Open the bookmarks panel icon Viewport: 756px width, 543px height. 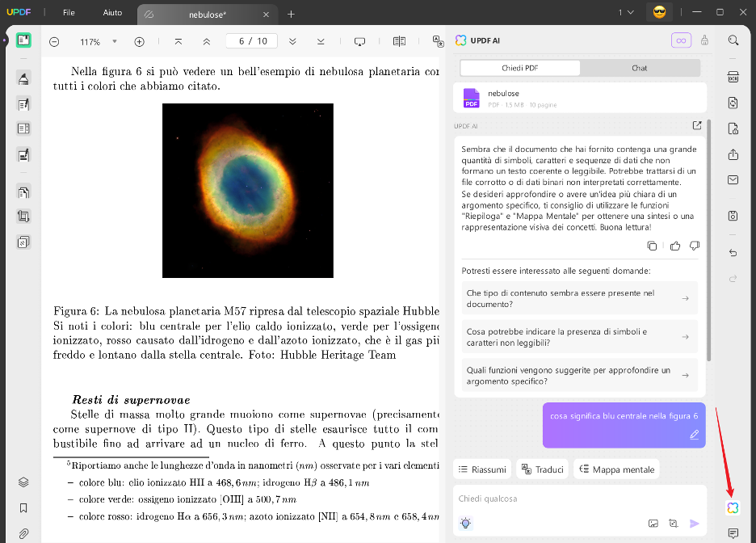click(23, 508)
